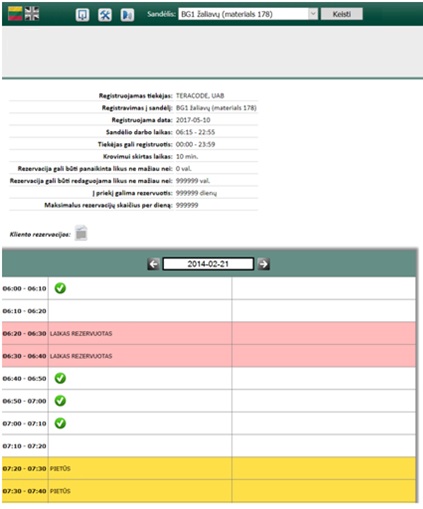The width and height of the screenshot is (423, 509).
Task: Reserve the 06:50 - 07:00 slot checkmark
Action: [x=60, y=401]
